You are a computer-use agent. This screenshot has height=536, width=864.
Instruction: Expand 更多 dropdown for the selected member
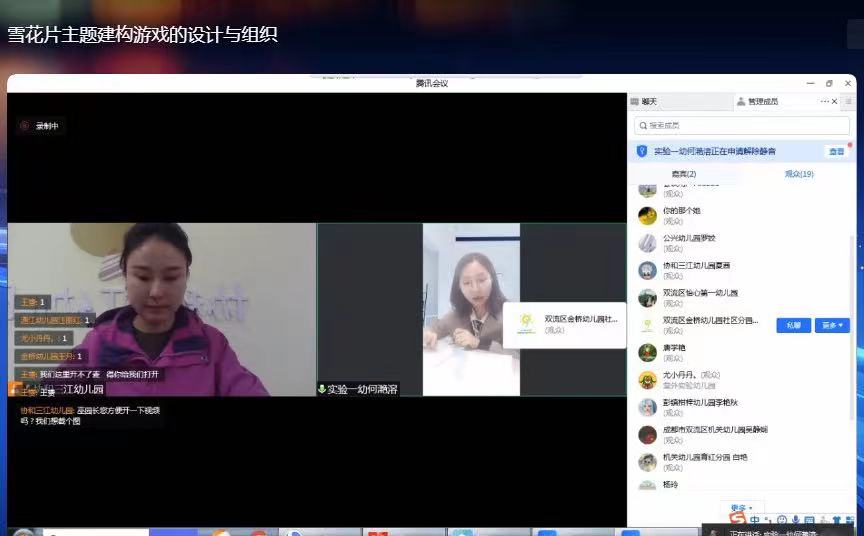point(831,325)
